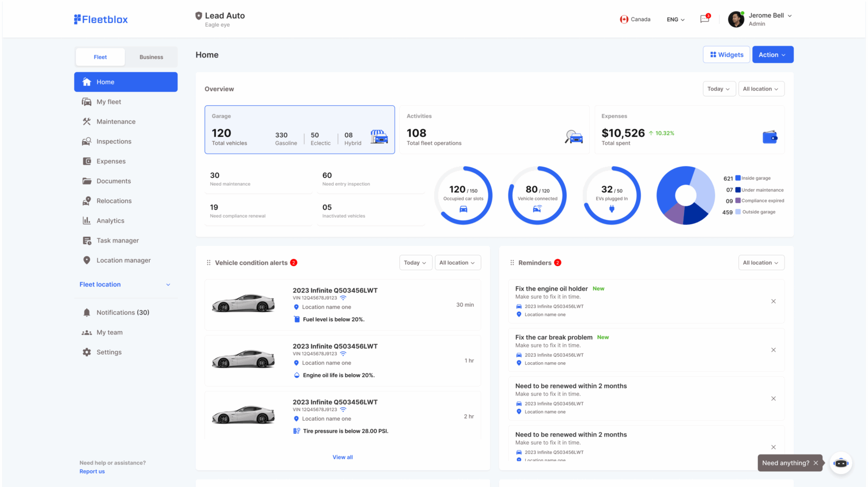
Task: Click the Relocations icon
Action: [x=87, y=201]
